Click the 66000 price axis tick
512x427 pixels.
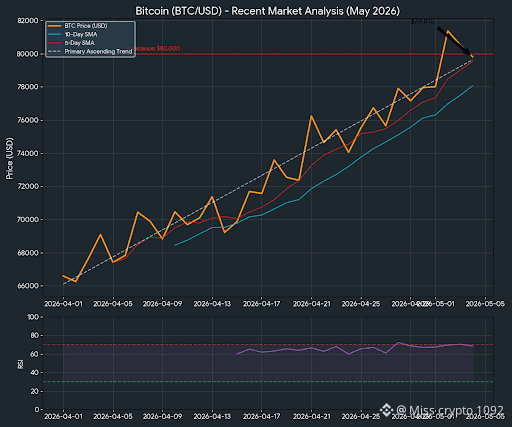coord(28,286)
